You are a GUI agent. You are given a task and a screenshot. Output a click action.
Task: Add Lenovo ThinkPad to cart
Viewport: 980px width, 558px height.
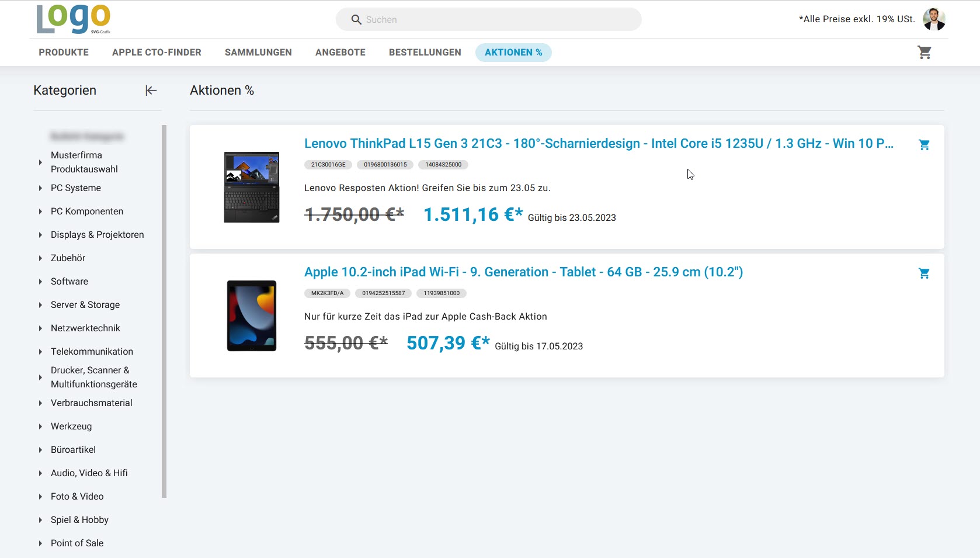point(924,144)
